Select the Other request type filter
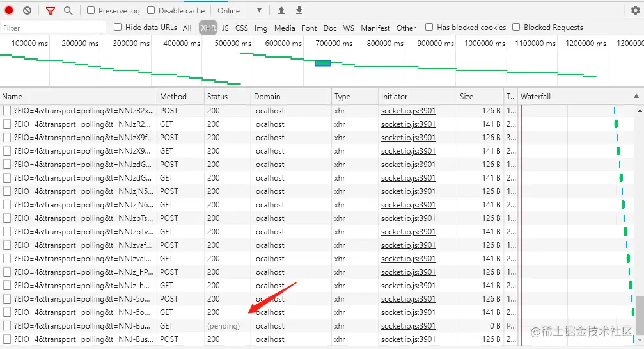This screenshot has width=644, height=349. (x=406, y=28)
